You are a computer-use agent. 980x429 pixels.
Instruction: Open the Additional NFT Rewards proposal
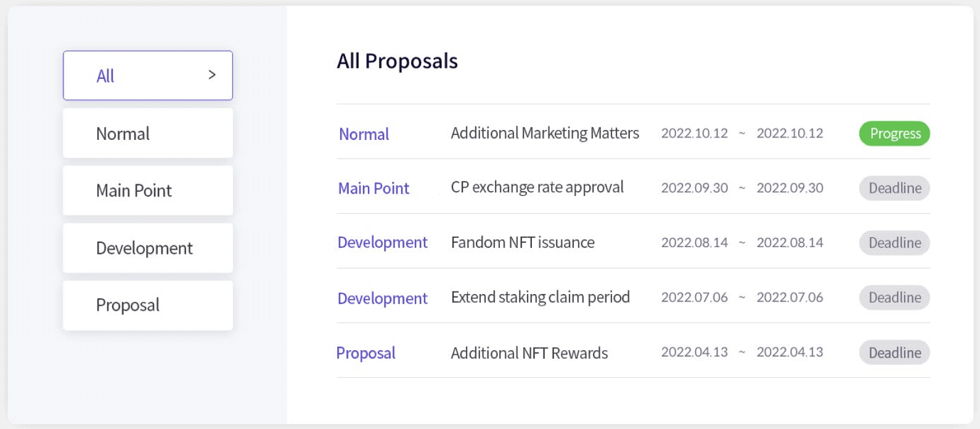coord(529,353)
